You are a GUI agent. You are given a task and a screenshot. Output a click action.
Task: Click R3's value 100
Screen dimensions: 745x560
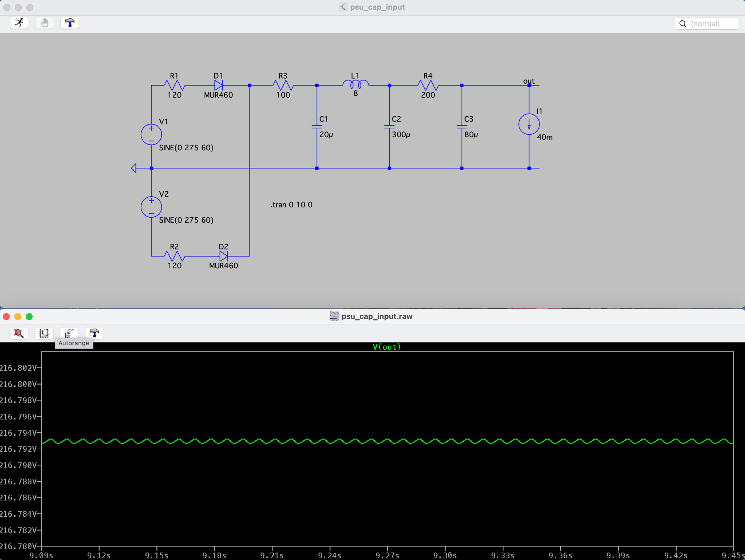tap(283, 95)
